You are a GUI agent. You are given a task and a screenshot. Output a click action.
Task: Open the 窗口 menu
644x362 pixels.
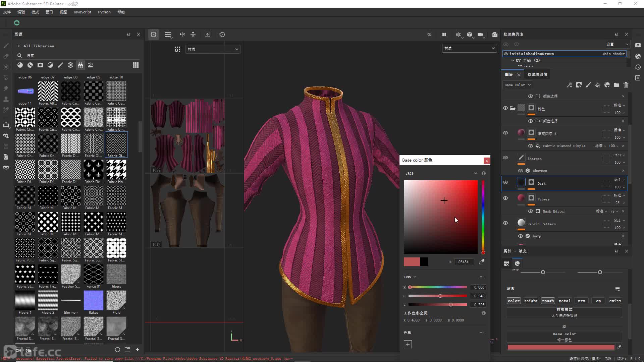tap(49, 12)
